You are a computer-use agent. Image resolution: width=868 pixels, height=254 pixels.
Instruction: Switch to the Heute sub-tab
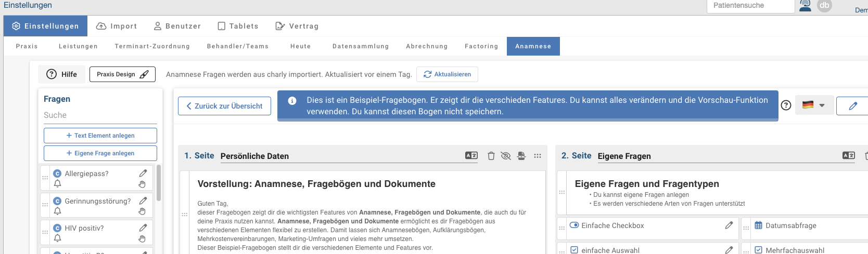pos(300,46)
